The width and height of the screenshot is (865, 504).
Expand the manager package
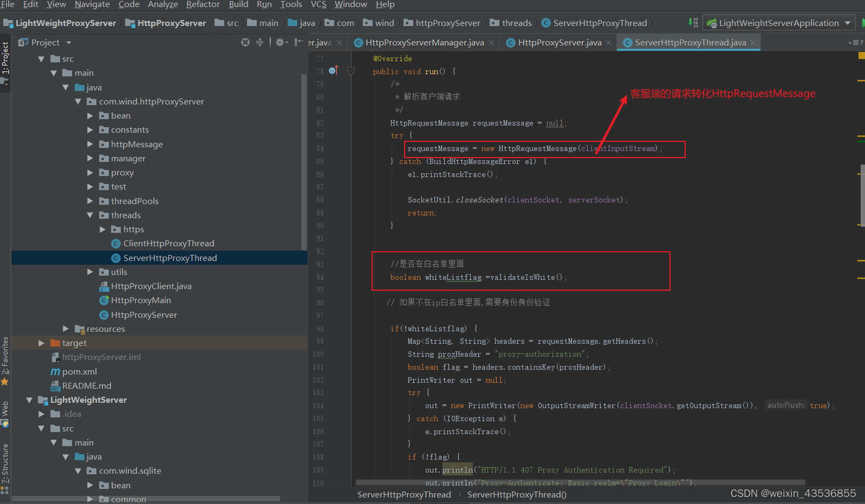90,159
